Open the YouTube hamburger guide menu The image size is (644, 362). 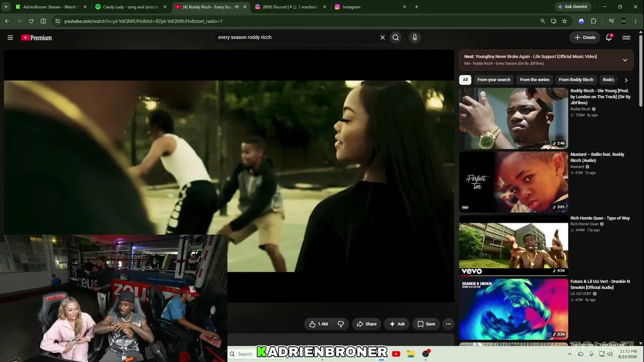tap(10, 37)
